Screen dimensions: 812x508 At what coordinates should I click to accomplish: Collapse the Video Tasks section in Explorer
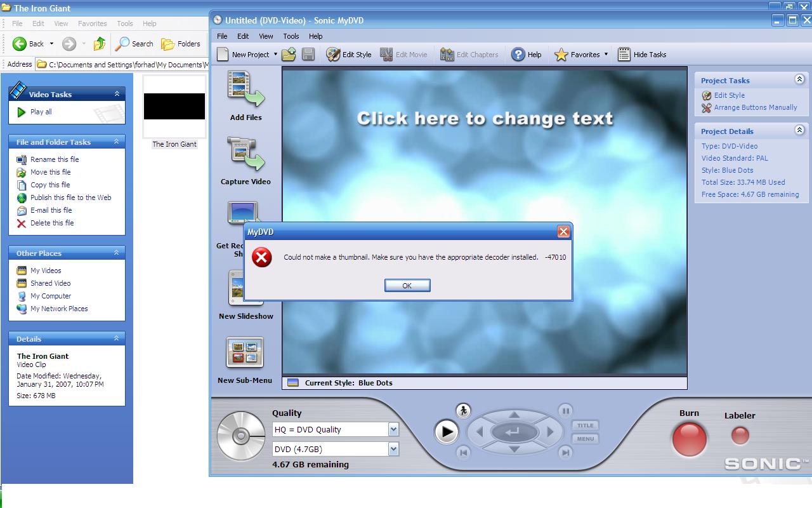coord(117,93)
